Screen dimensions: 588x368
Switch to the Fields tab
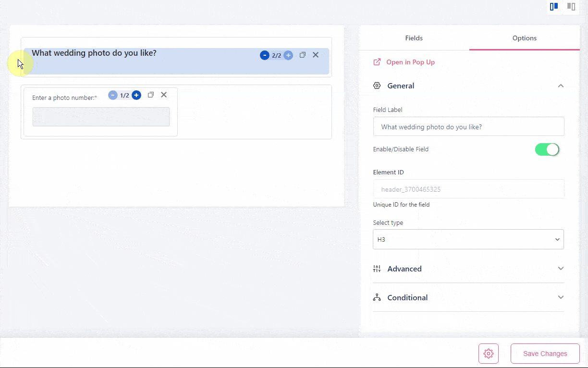click(414, 38)
